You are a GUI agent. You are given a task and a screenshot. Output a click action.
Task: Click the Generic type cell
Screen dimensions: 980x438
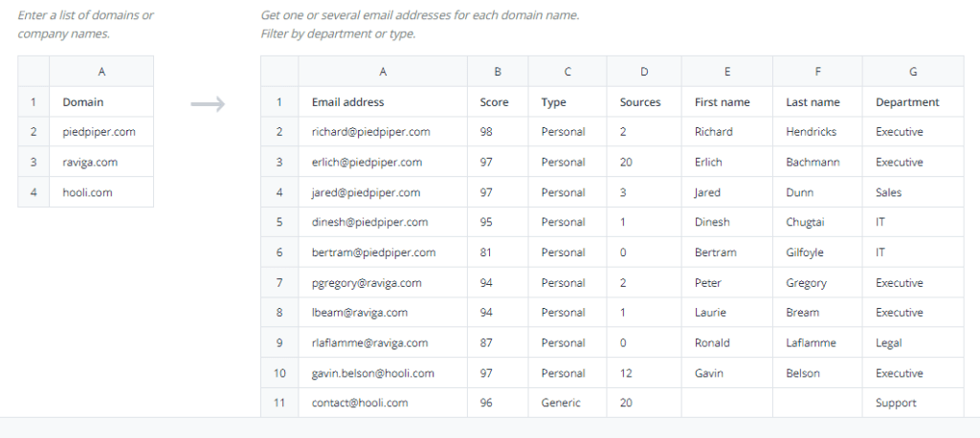tap(567, 403)
